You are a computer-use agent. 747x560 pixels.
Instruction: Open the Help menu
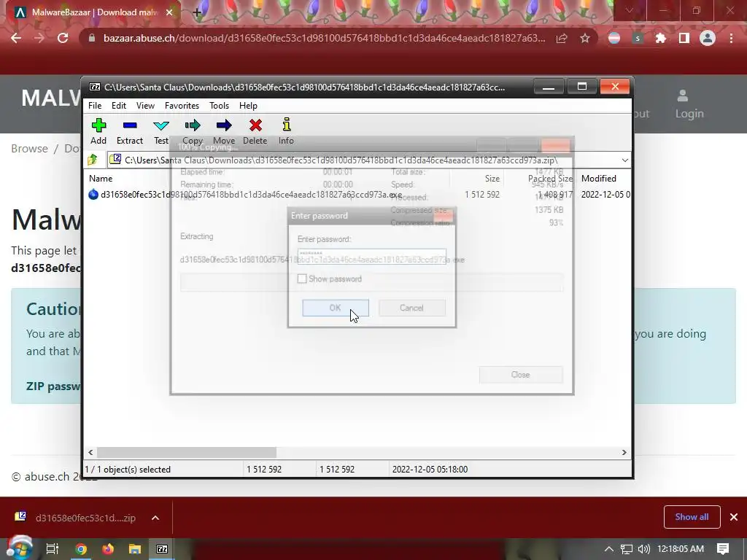tap(248, 106)
